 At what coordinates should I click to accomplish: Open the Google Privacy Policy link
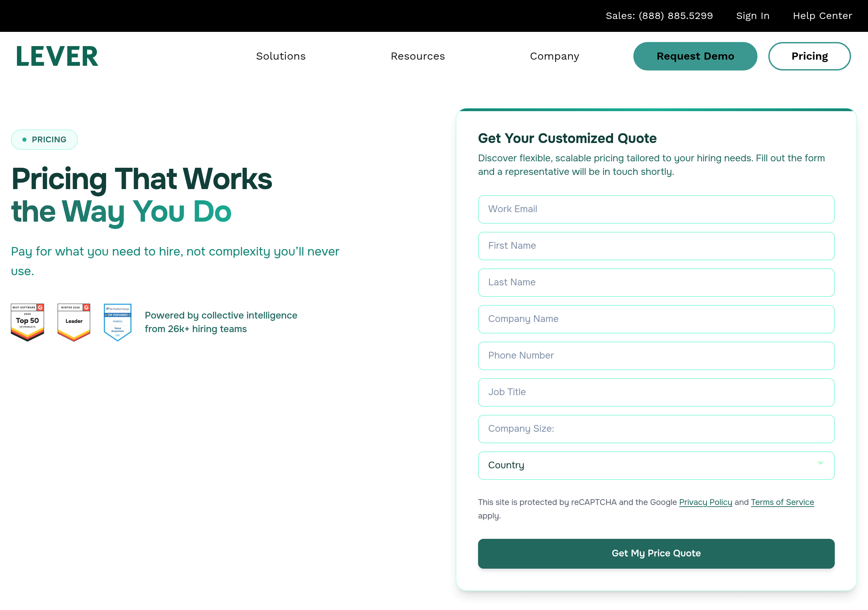point(706,502)
